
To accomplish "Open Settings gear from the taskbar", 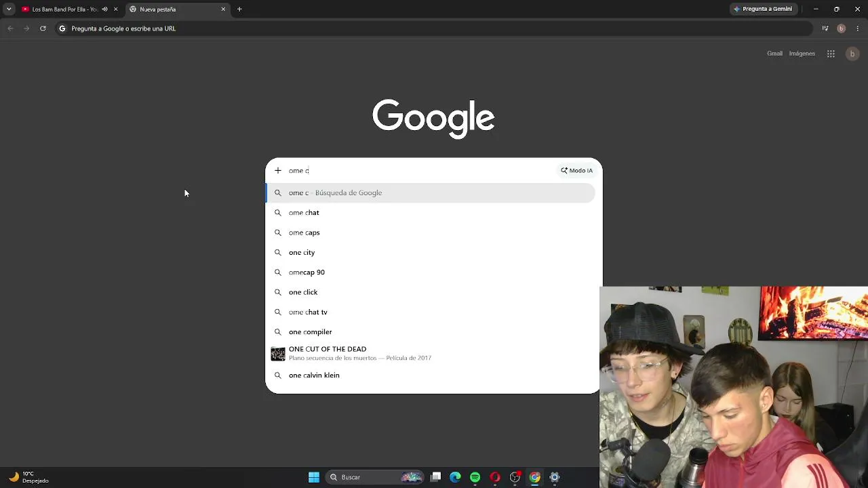I will point(555,477).
